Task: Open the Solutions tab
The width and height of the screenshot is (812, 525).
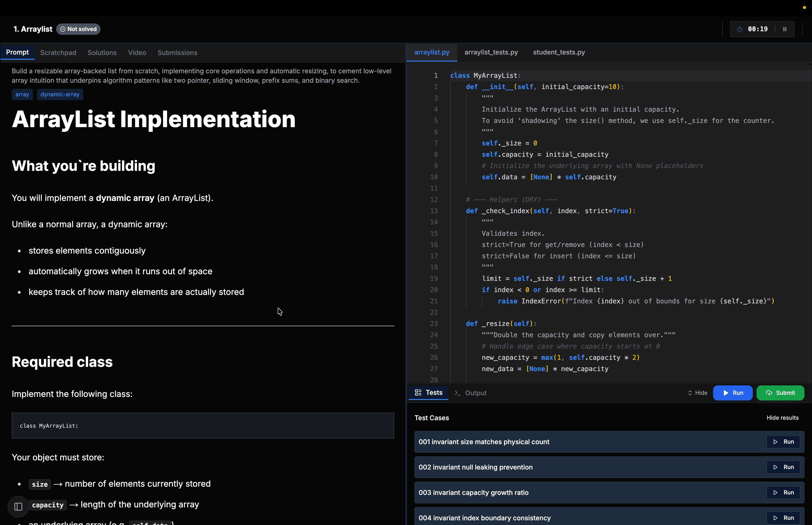Action: (x=102, y=52)
